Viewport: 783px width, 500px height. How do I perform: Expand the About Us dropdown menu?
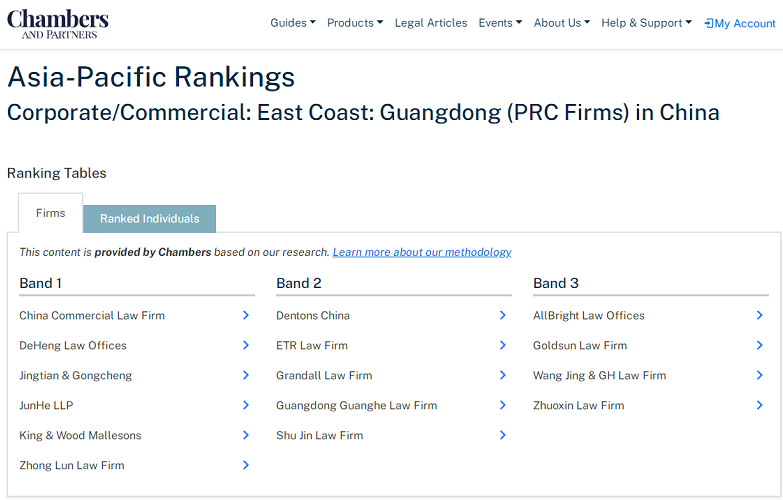(562, 23)
